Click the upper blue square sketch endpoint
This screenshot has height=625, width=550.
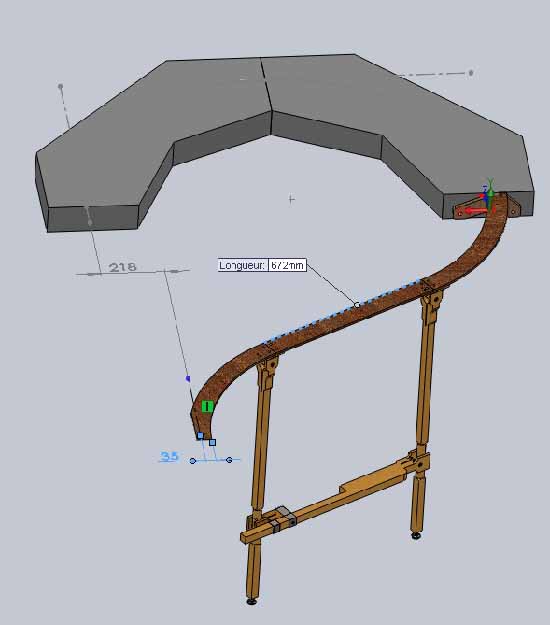(x=200, y=436)
